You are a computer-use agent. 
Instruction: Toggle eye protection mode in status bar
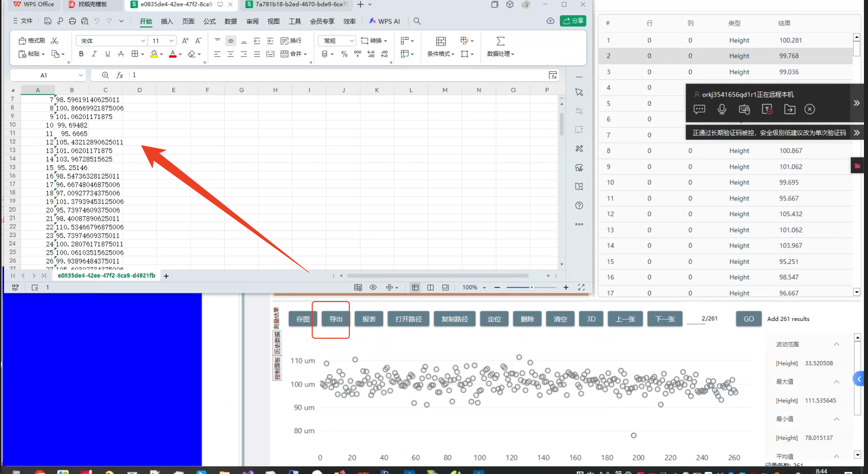pos(373,287)
